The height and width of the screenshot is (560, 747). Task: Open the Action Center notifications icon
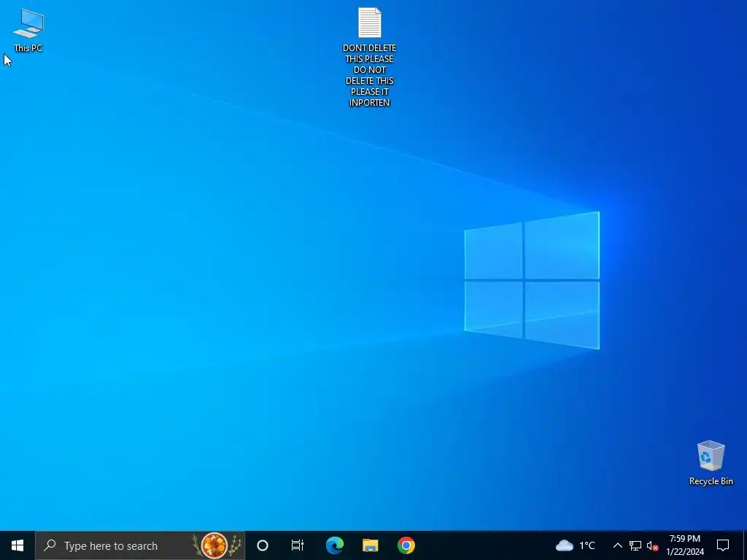(x=723, y=545)
